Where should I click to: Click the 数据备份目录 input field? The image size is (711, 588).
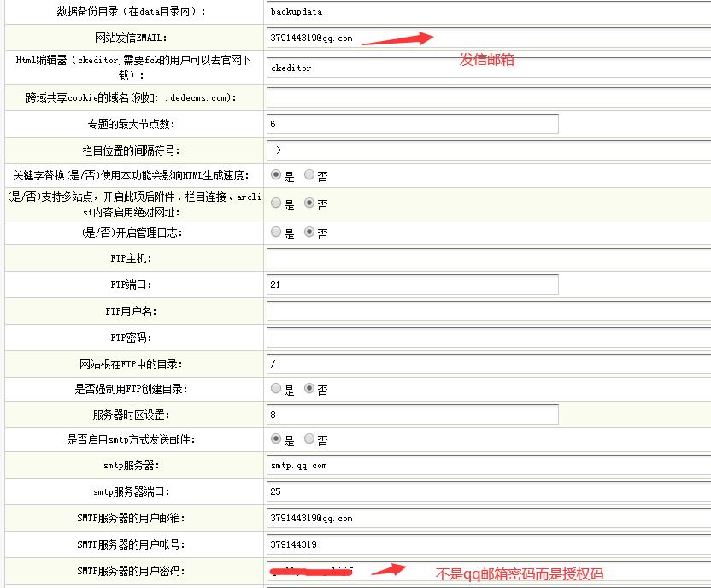point(385,12)
